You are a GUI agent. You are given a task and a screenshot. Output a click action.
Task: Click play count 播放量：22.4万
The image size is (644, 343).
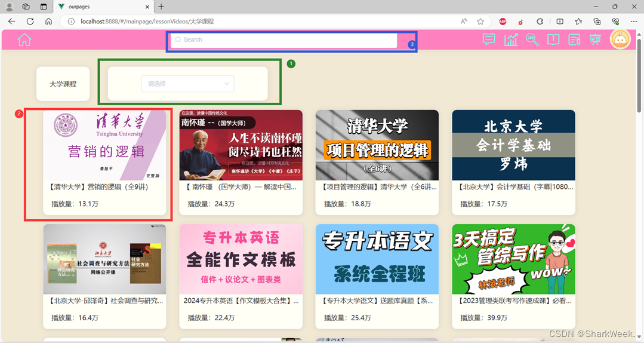point(211,318)
